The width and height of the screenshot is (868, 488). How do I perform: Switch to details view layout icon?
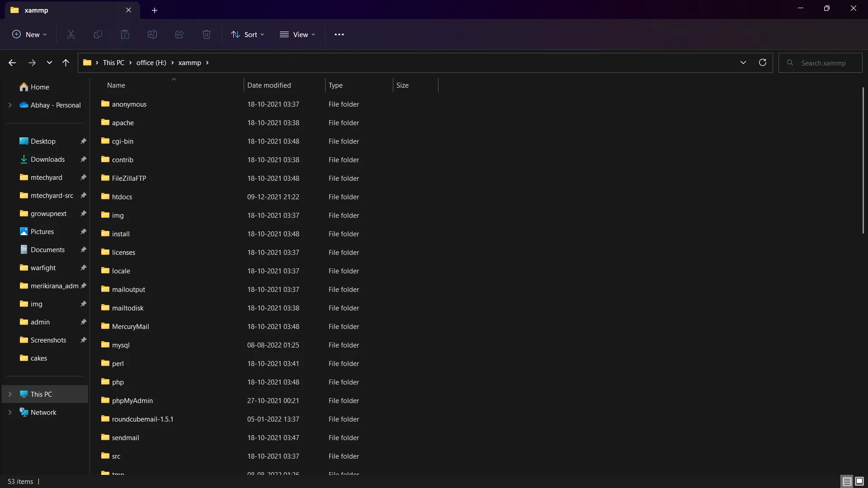847,481
